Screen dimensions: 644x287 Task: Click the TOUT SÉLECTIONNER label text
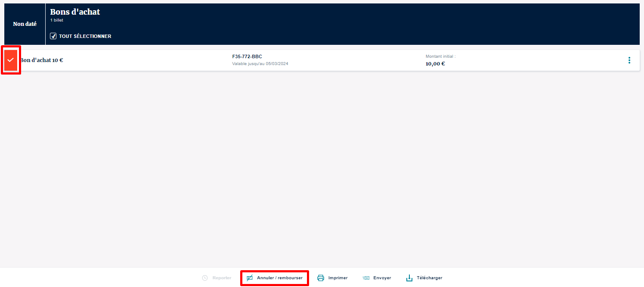click(85, 36)
